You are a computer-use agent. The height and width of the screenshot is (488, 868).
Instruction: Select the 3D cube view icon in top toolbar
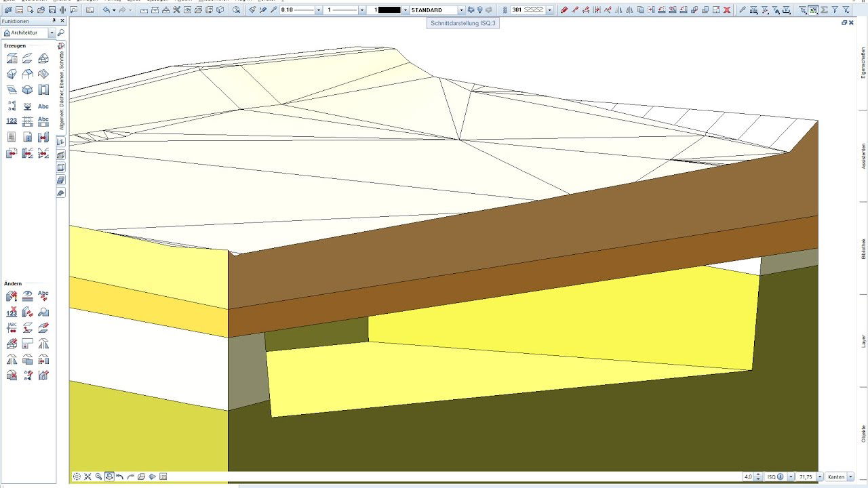click(220, 10)
